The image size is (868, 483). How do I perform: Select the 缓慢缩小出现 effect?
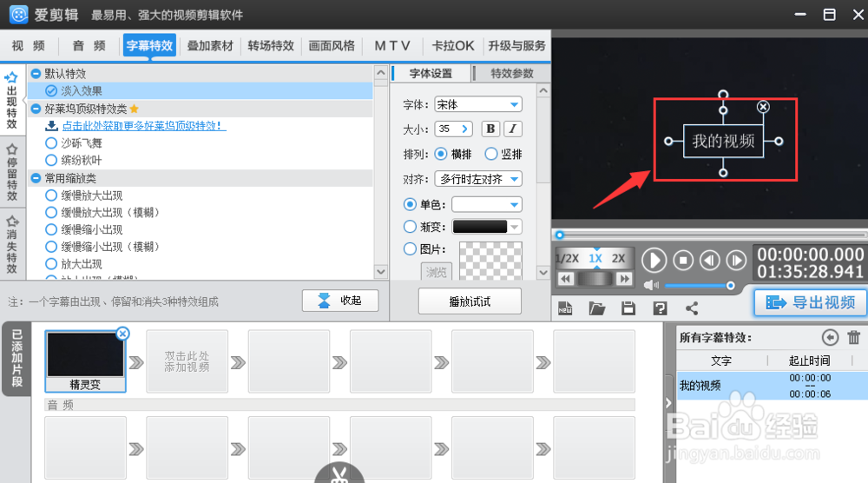pos(91,229)
